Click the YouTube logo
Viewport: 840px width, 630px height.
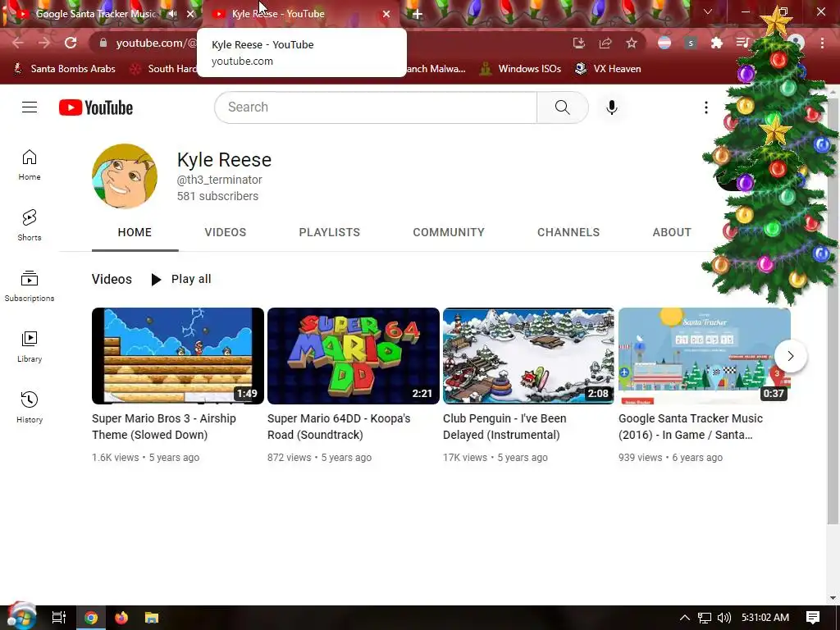tap(96, 107)
